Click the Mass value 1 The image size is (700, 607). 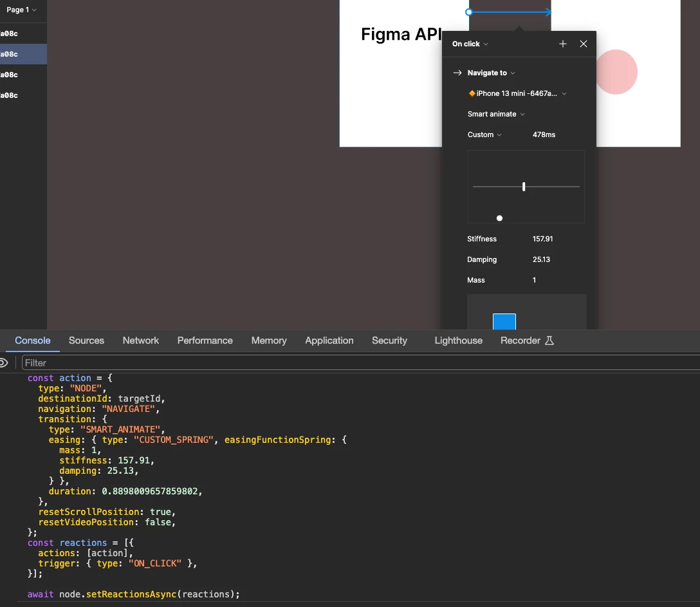(x=534, y=280)
